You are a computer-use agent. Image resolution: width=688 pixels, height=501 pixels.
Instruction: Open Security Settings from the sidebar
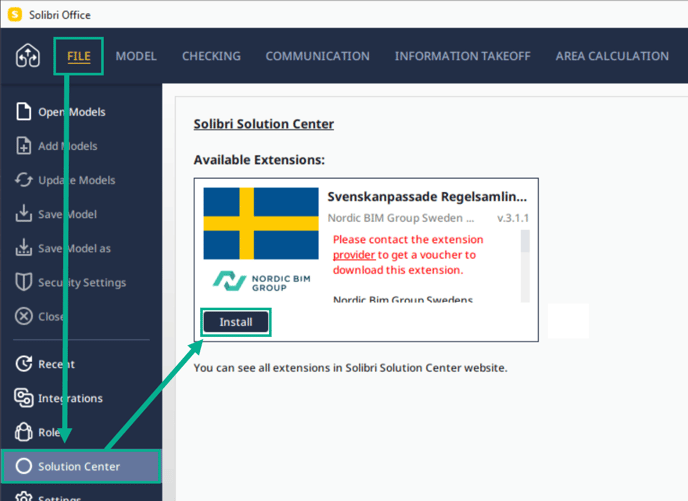[81, 283]
